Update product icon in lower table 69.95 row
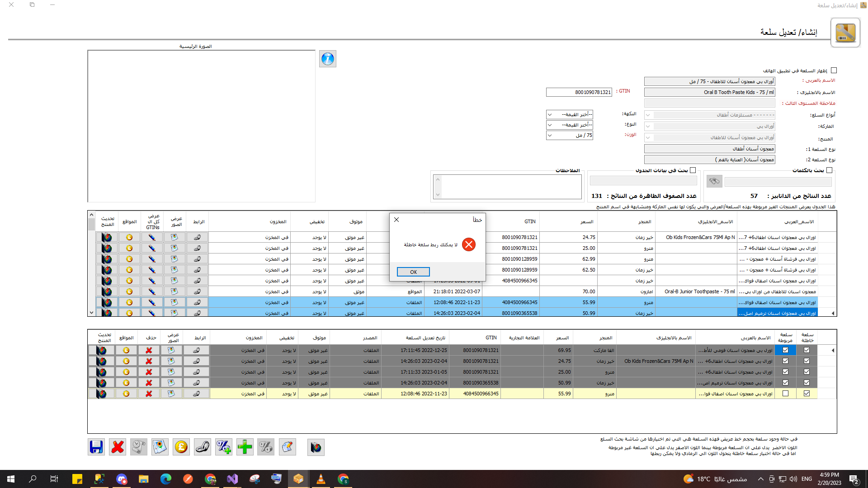Screen dimensions: 868x488 [x=102, y=350]
